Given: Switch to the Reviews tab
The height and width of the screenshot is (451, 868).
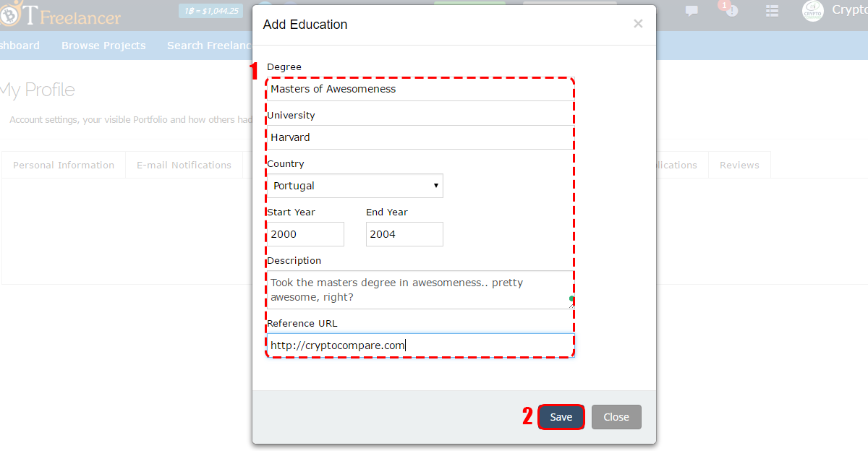Looking at the screenshot, I should 739,165.
